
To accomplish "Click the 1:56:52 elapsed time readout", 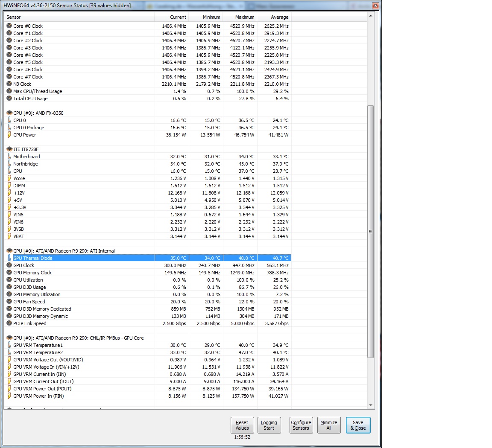I will click(242, 437).
